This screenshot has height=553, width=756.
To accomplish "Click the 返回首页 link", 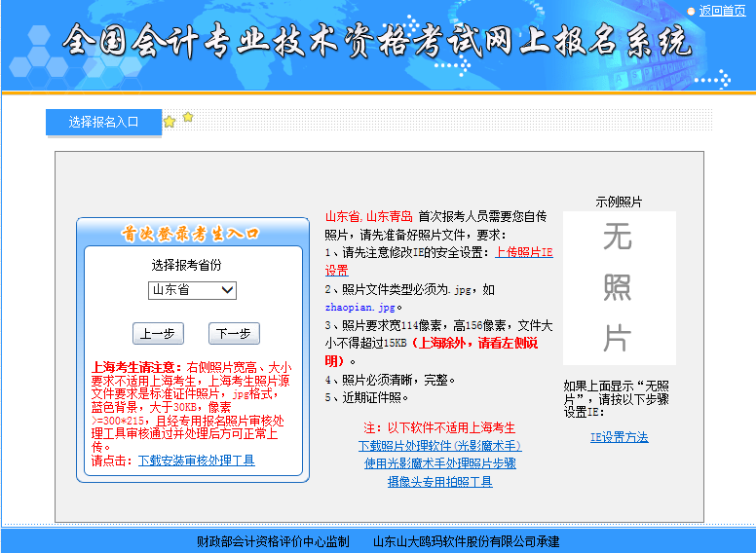I will [723, 11].
